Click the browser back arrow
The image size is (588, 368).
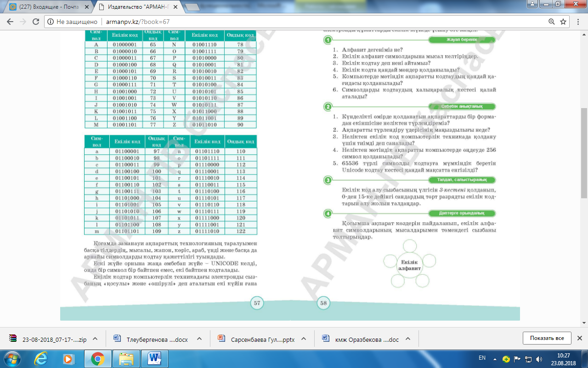pyautogui.click(x=10, y=22)
